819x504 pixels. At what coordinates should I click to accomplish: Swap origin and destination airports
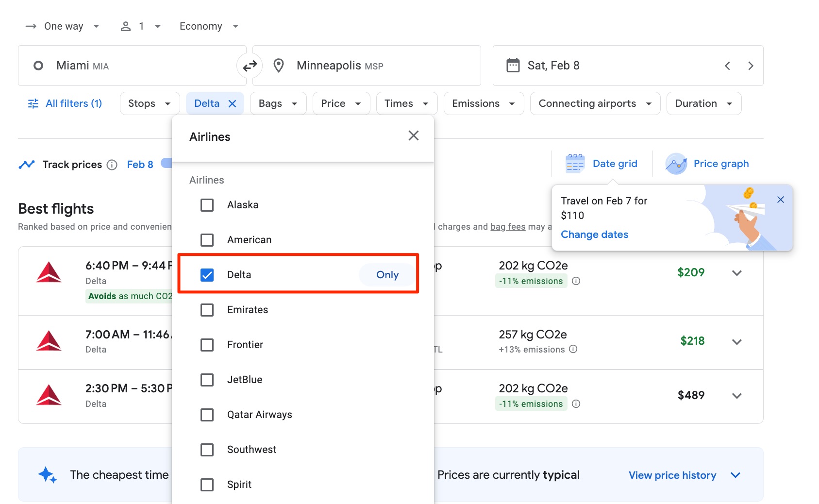pos(250,66)
